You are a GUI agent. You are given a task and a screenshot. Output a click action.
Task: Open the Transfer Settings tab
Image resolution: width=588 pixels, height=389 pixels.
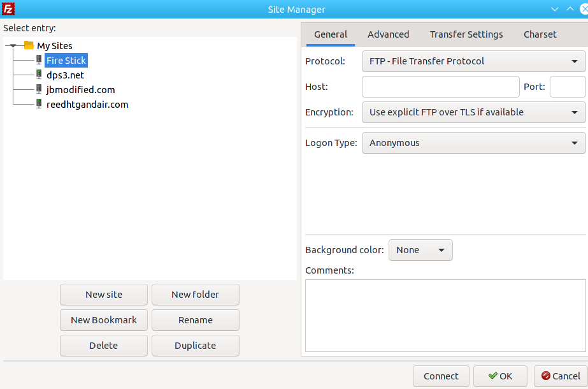pos(466,34)
